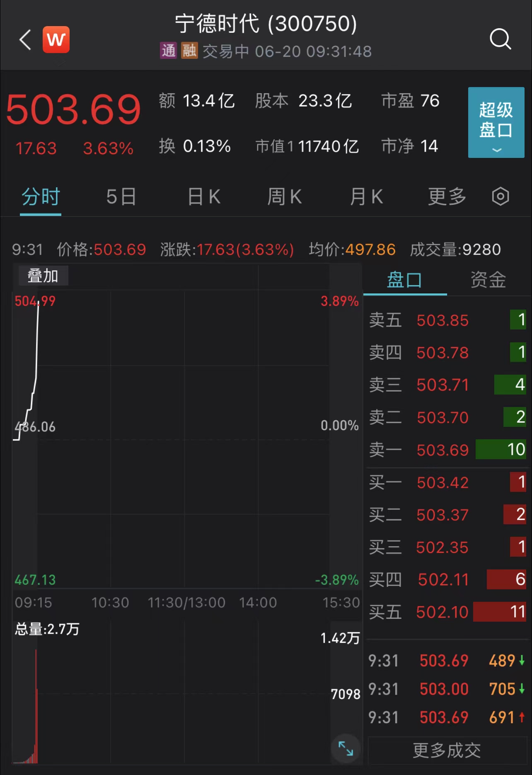The image size is (532, 775).
Task: Switch to the 分时 tab
Action: coord(41,196)
